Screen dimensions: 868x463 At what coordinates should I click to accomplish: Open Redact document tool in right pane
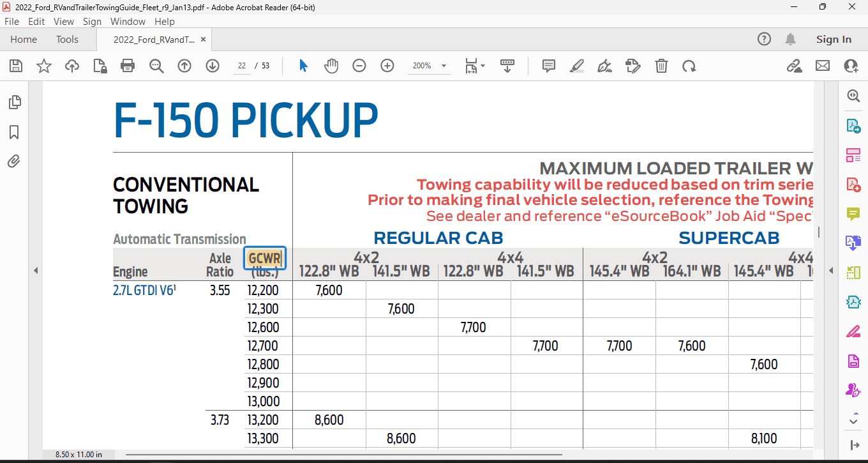click(x=853, y=361)
